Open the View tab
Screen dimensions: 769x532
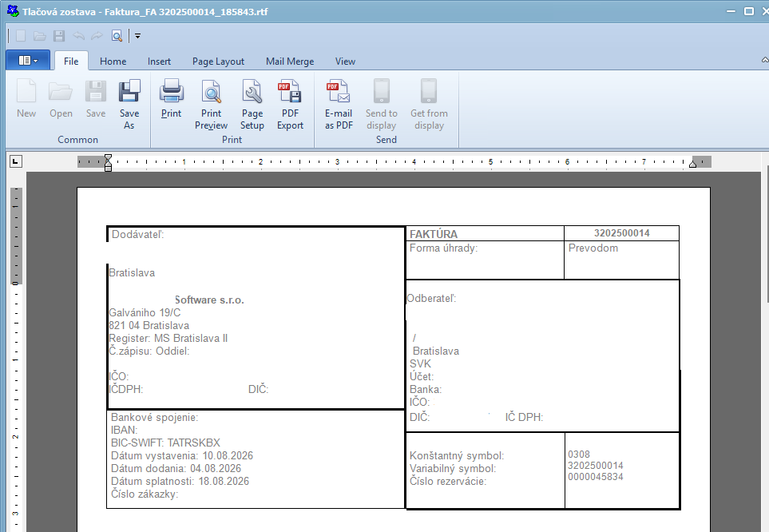tap(345, 62)
